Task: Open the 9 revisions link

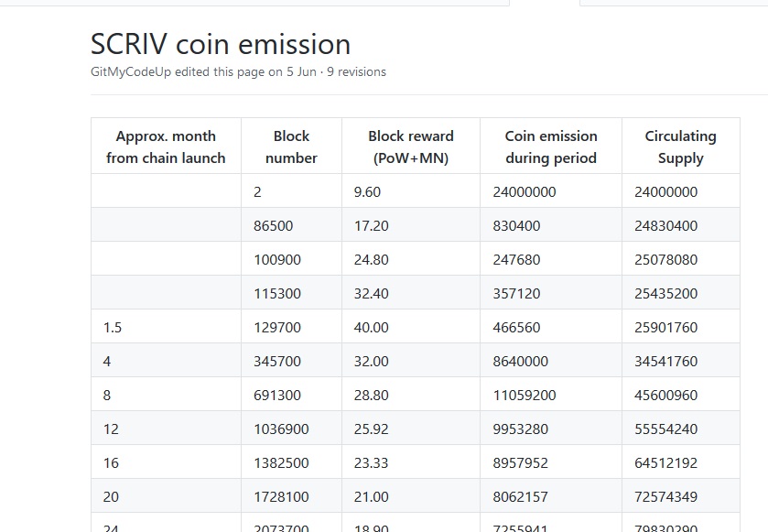Action: click(356, 71)
